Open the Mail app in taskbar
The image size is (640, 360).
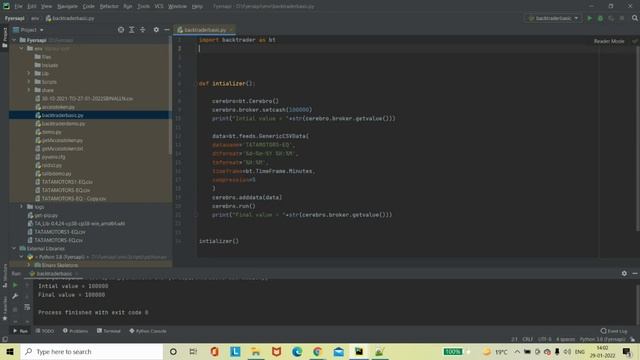pyautogui.click(x=338, y=351)
